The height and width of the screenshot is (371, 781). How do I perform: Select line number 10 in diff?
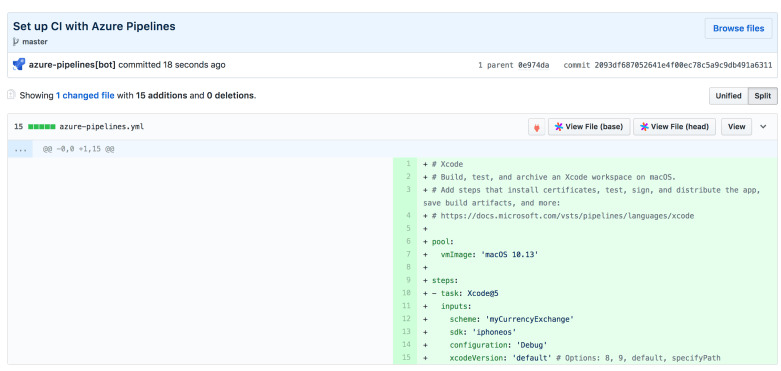click(x=405, y=293)
